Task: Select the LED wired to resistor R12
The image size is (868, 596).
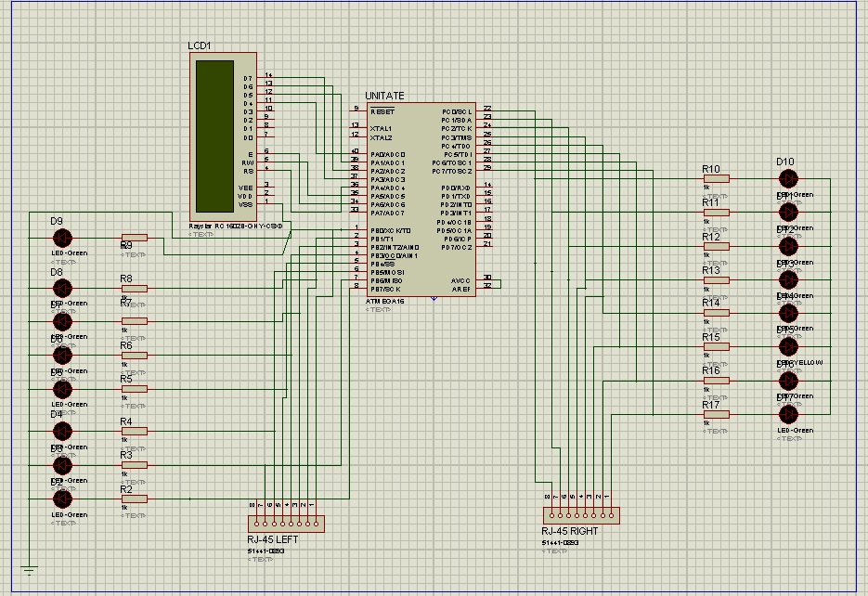Action: pos(788,246)
